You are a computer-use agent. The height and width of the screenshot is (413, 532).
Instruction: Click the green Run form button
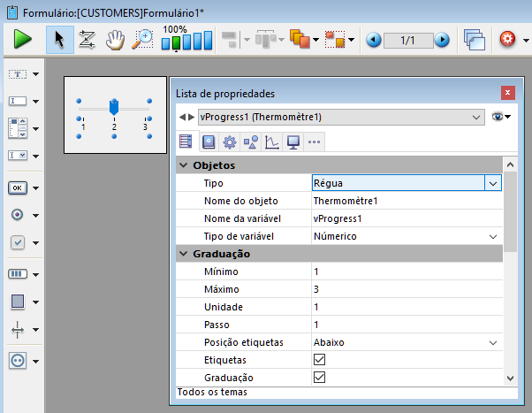23,39
